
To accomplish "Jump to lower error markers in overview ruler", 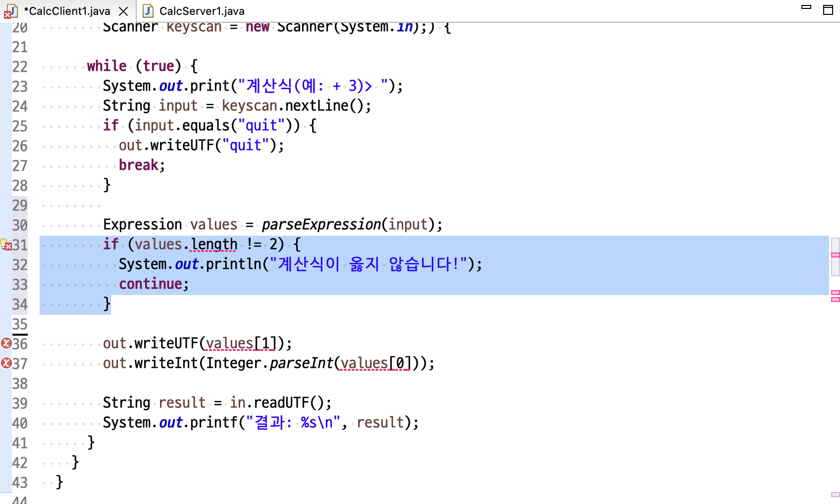I will pyautogui.click(x=836, y=296).
